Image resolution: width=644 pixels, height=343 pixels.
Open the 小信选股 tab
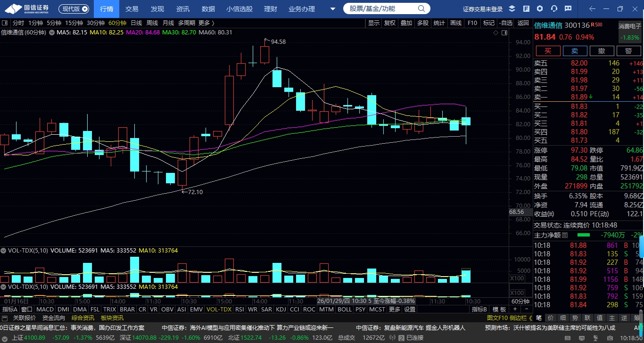(x=239, y=9)
